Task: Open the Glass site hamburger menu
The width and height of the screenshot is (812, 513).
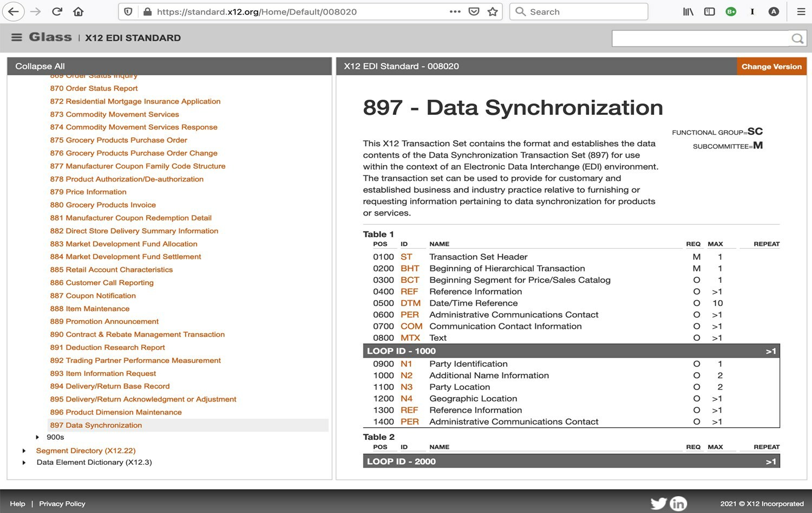Action: (x=17, y=37)
